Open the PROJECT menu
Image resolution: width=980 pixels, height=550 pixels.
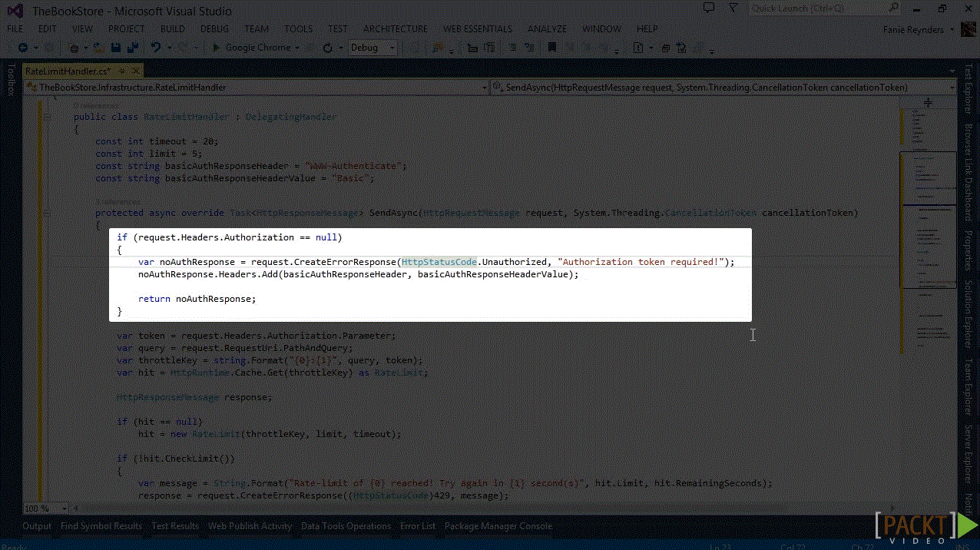pyautogui.click(x=127, y=29)
